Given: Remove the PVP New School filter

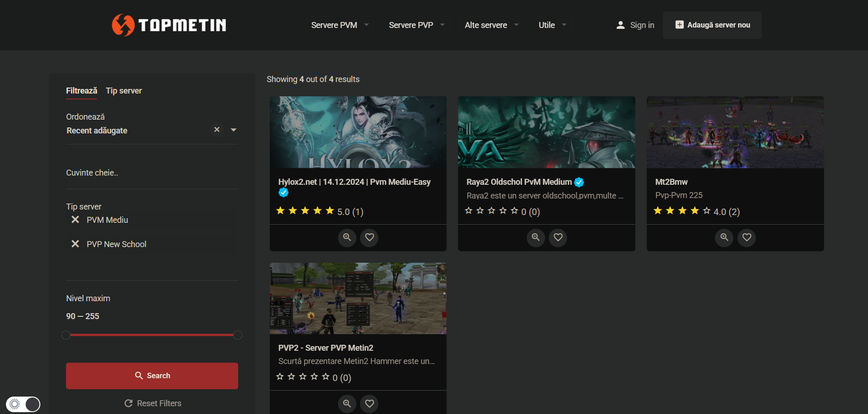Looking at the screenshot, I should [x=75, y=244].
